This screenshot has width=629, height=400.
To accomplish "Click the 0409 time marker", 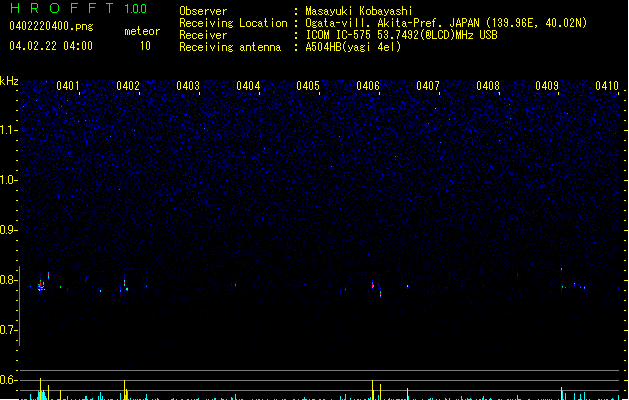I will click(547, 86).
